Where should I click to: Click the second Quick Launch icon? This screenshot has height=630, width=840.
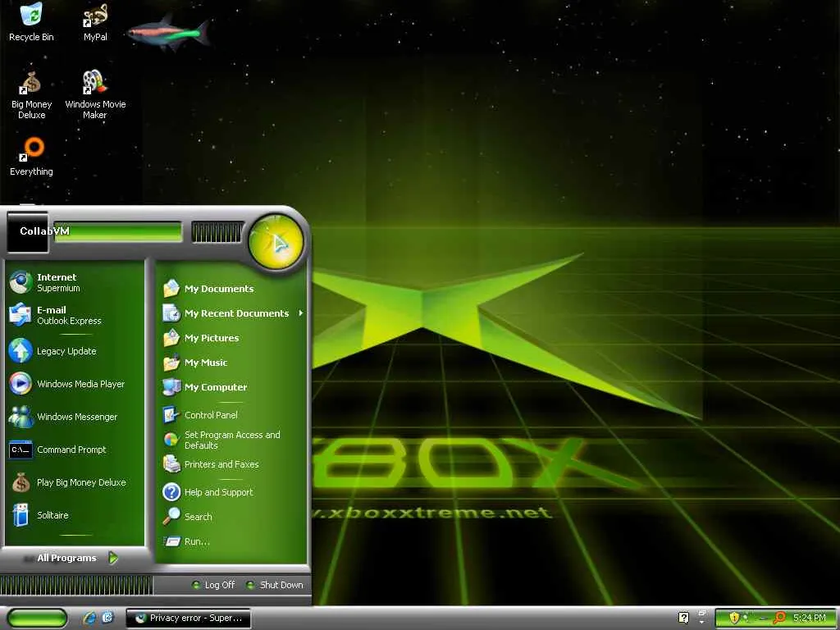point(108,618)
